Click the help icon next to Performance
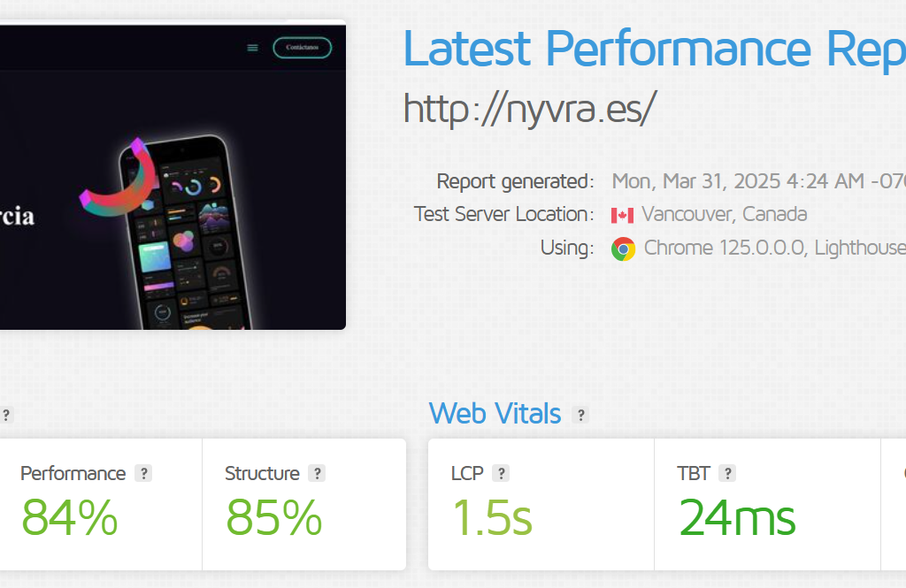906x588 pixels. pyautogui.click(x=143, y=473)
